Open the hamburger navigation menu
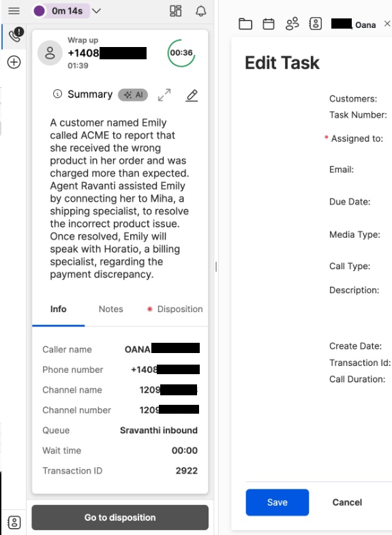The width and height of the screenshot is (392, 535). pos(14,11)
